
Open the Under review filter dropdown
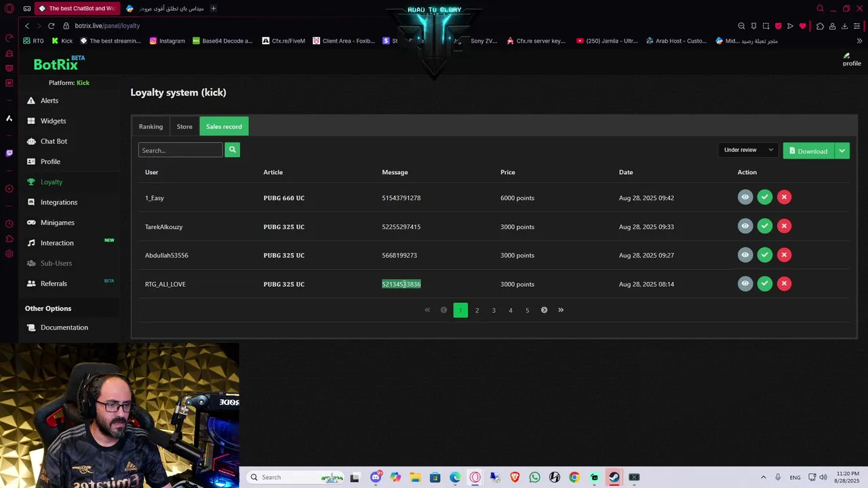tap(749, 150)
